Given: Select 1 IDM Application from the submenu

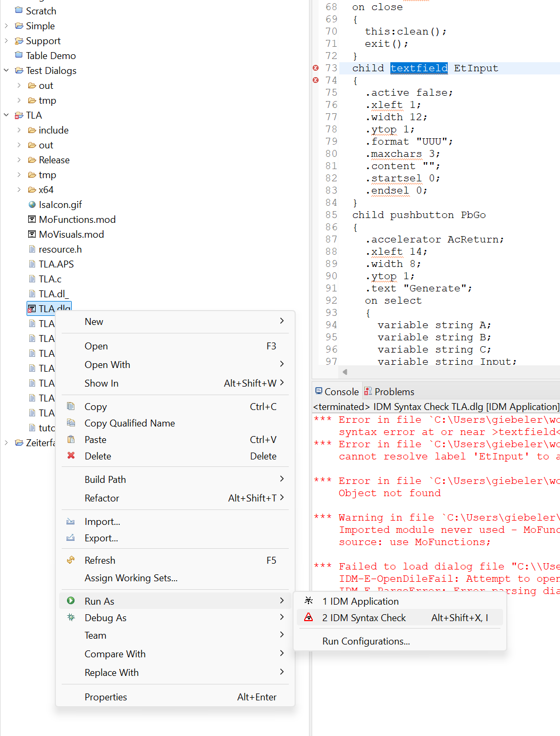Looking at the screenshot, I should point(360,601).
